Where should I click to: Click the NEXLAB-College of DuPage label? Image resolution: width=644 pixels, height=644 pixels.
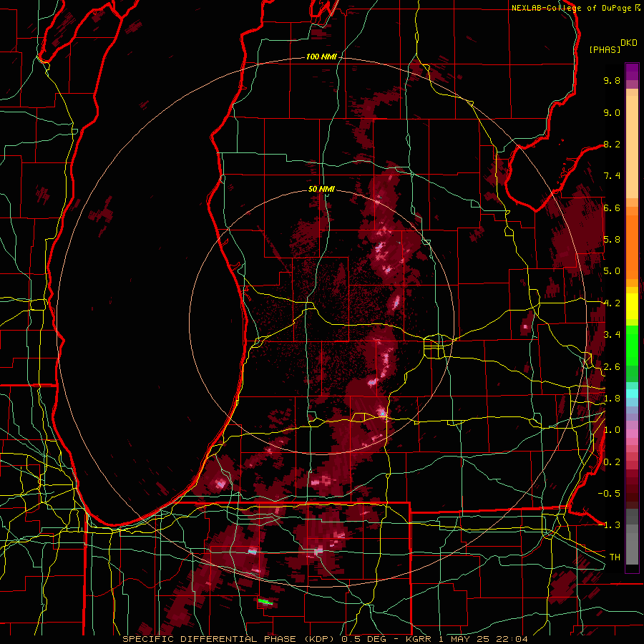(x=572, y=8)
